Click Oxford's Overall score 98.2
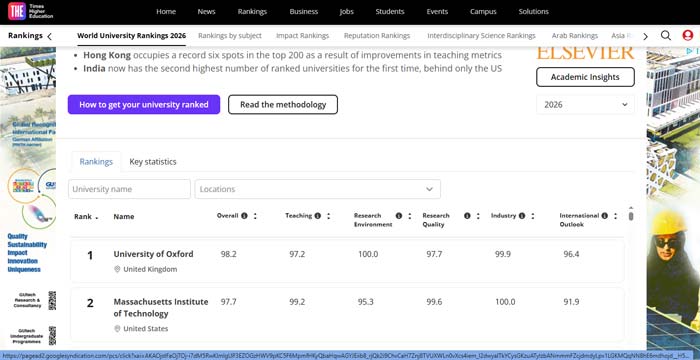 click(x=229, y=254)
